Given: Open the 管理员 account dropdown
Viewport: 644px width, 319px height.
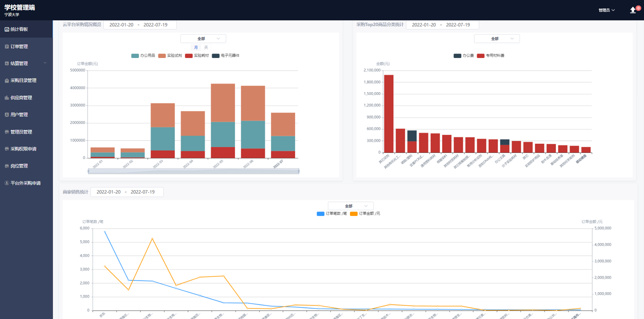Looking at the screenshot, I should [x=606, y=10].
